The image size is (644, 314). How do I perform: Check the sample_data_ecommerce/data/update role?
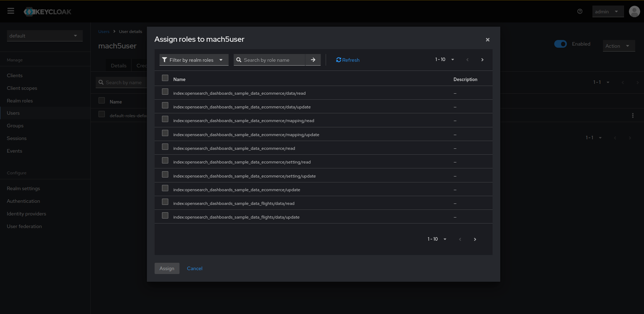pos(165,105)
